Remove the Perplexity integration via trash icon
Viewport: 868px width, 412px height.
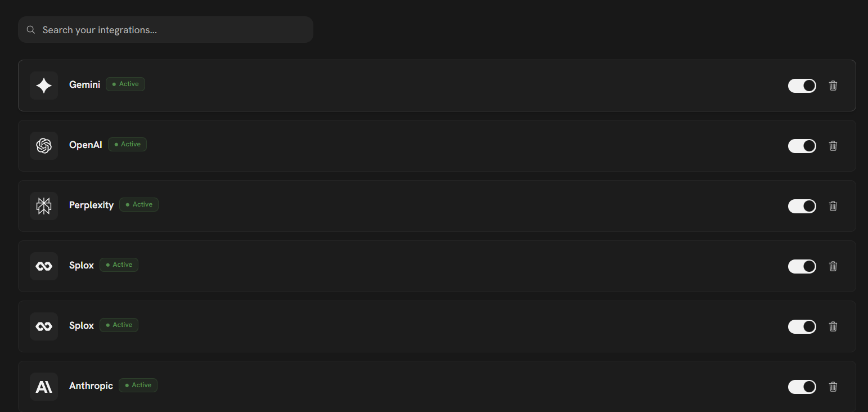point(833,206)
